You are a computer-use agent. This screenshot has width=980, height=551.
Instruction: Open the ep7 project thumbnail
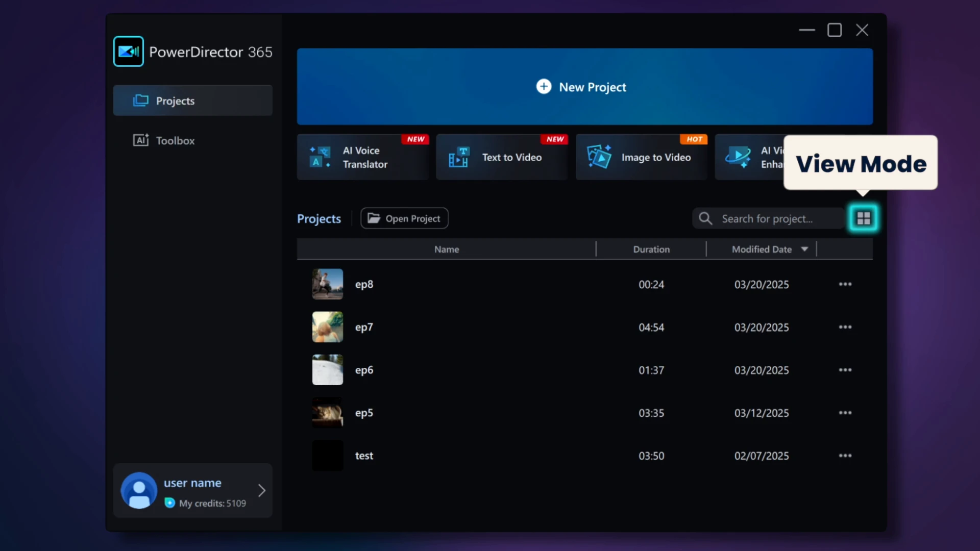pyautogui.click(x=328, y=327)
